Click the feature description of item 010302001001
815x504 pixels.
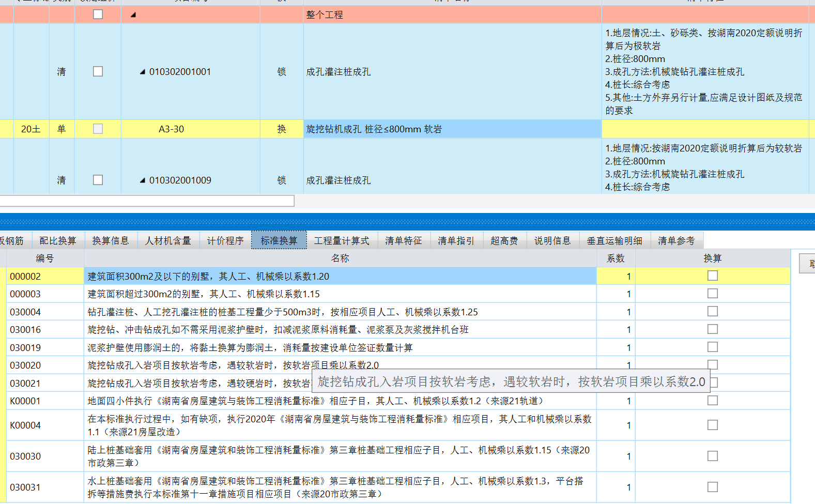pyautogui.click(x=705, y=72)
